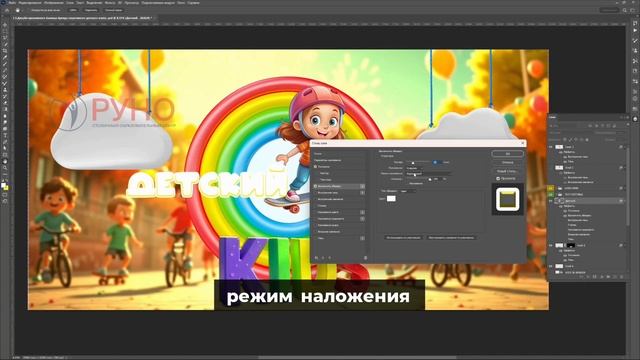Screen dimensions: 640x360
Task: Open the Тип обводки dropdown
Action: [408, 191]
